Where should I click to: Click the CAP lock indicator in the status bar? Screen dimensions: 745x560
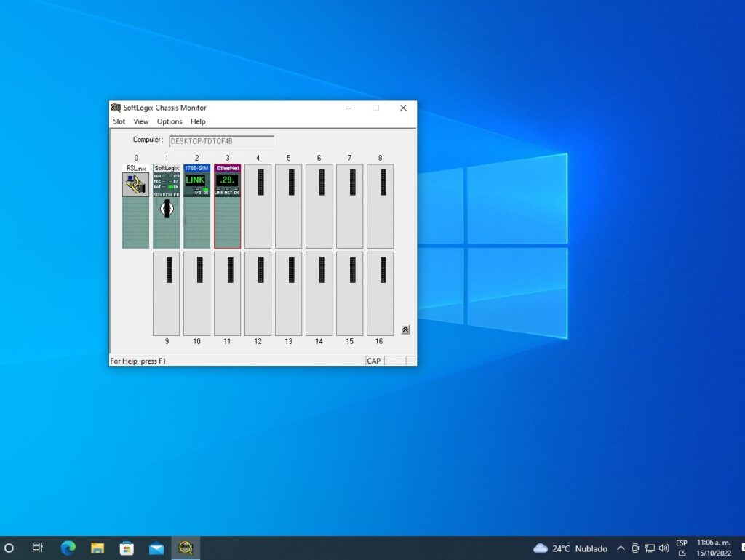point(373,361)
